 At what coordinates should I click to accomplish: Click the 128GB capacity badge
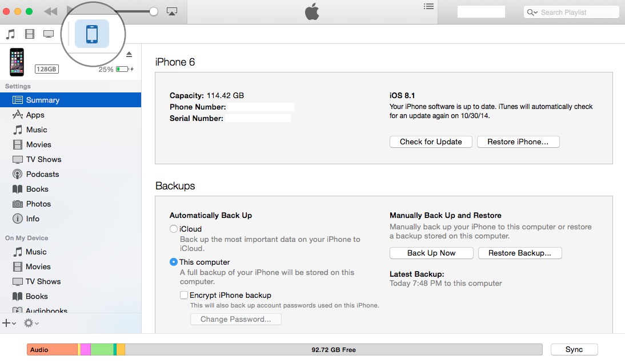point(47,69)
